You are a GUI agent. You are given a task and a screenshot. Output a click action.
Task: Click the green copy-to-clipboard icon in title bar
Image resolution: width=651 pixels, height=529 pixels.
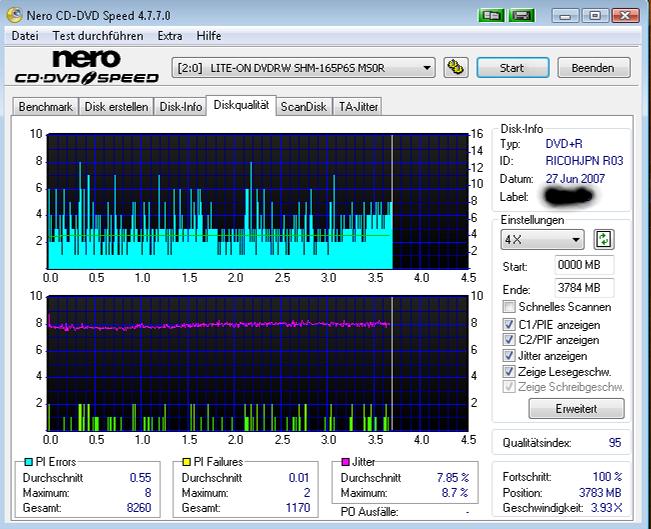tap(491, 16)
